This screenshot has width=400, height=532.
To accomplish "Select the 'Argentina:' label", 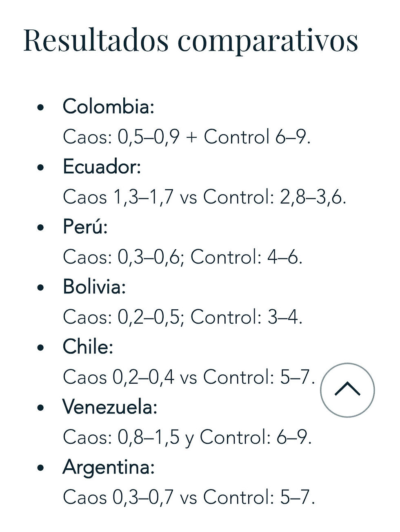I will [109, 467].
